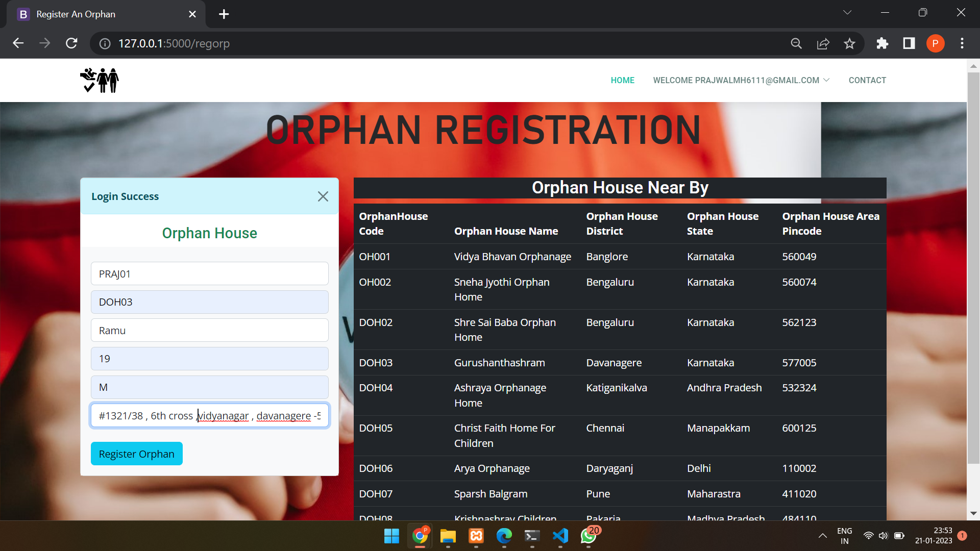Open the browser side panel icon
The width and height of the screenshot is (980, 551).
coord(909,43)
